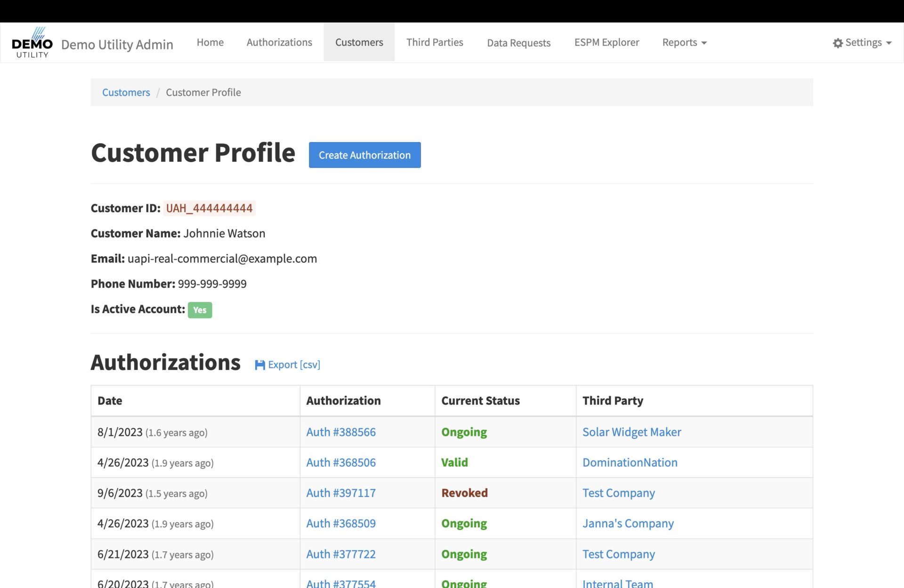This screenshot has width=904, height=588.
Task: Click the Demo Utility logo
Action: (32, 43)
